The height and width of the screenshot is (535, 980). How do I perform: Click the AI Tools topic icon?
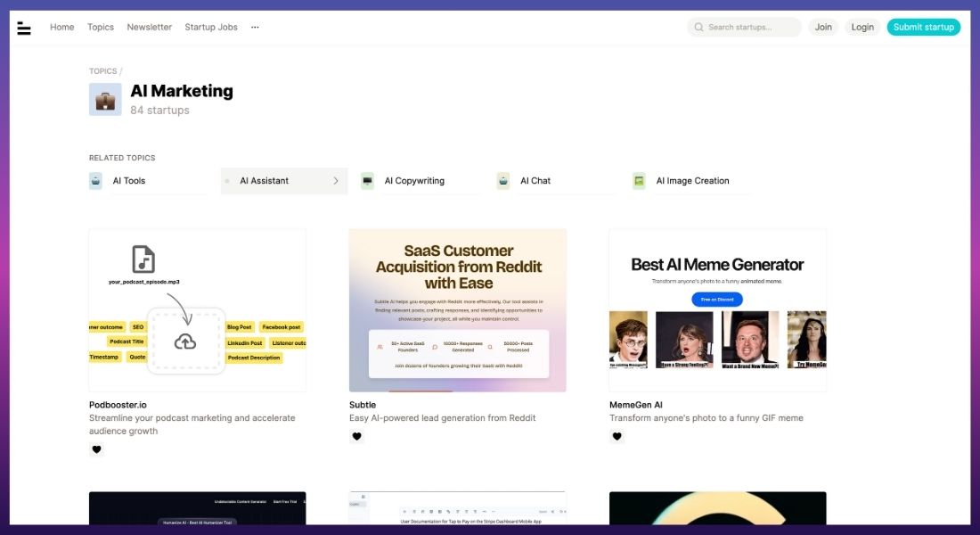click(95, 181)
